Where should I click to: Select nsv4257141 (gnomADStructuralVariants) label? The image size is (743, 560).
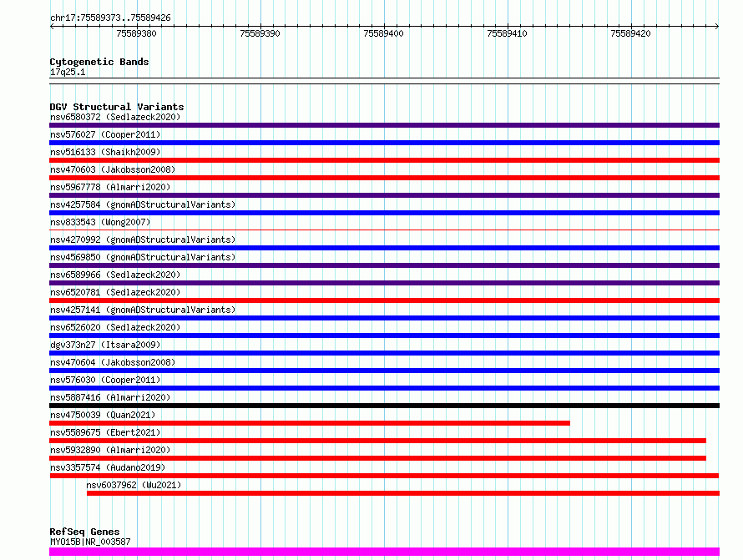[143, 310]
